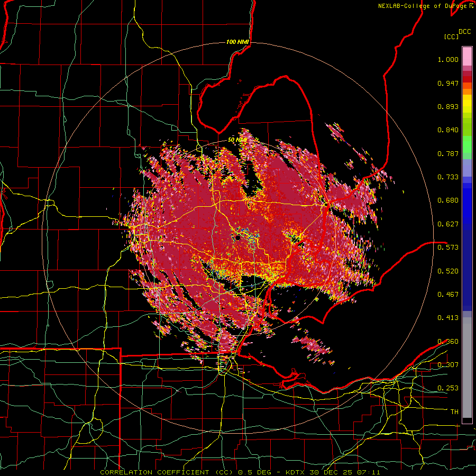Select the 0.627 legend value
The height and width of the screenshot is (476, 476).
click(448, 224)
